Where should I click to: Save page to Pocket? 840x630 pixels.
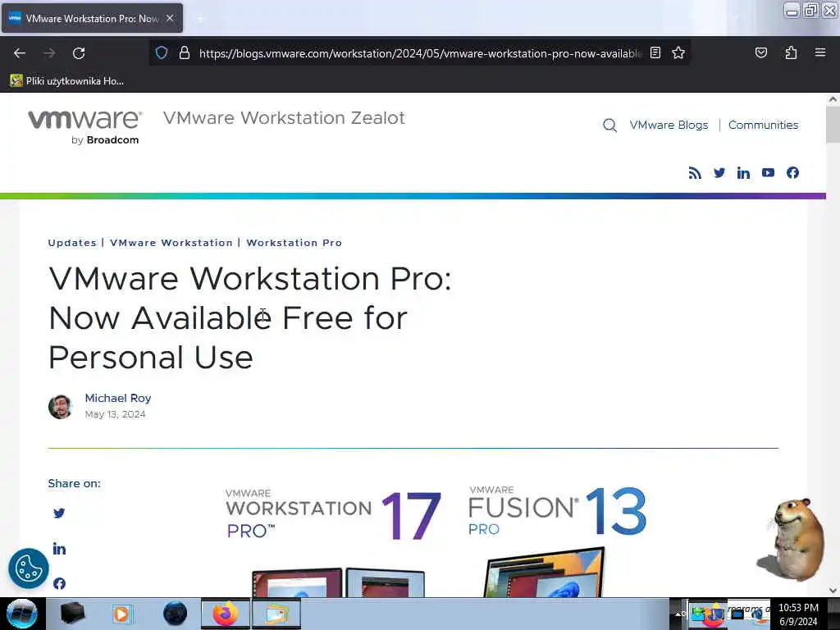[x=760, y=52]
